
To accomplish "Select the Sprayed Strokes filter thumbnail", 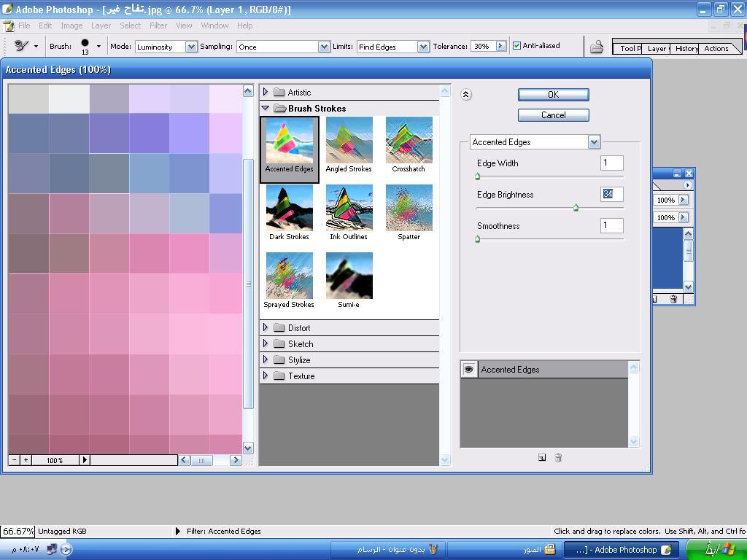I will 289,281.
